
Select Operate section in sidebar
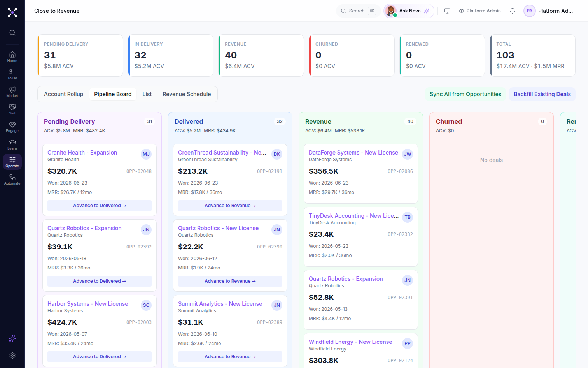click(x=12, y=162)
